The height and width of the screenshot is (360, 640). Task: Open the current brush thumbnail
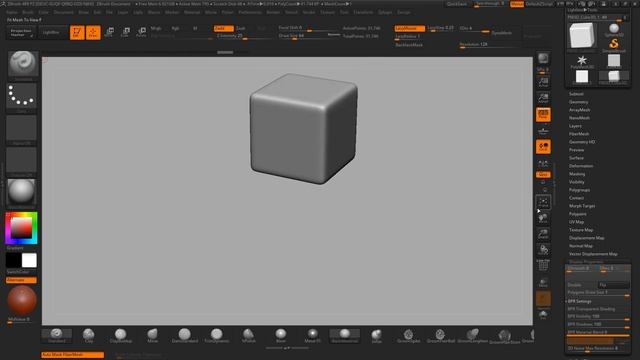pos(23,64)
